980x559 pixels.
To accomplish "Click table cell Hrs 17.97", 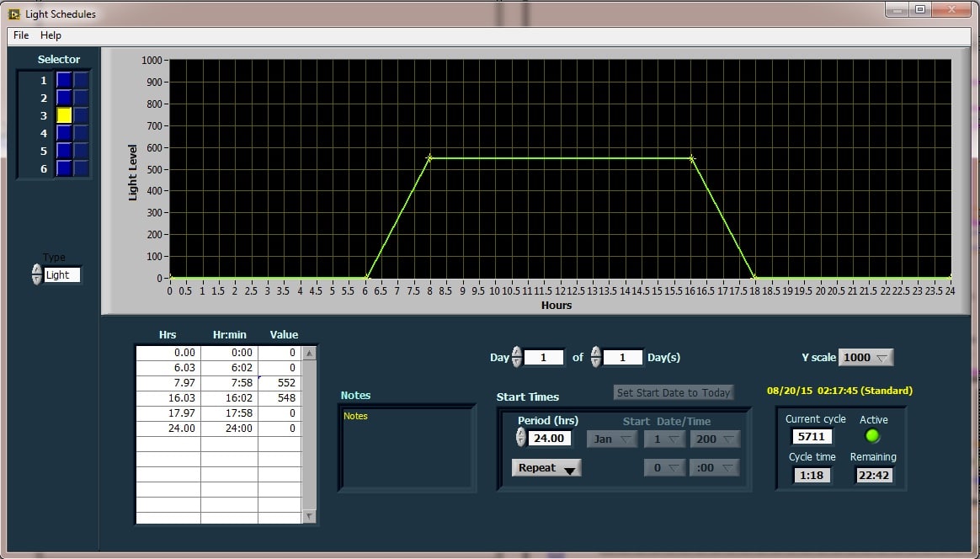I will tap(168, 413).
